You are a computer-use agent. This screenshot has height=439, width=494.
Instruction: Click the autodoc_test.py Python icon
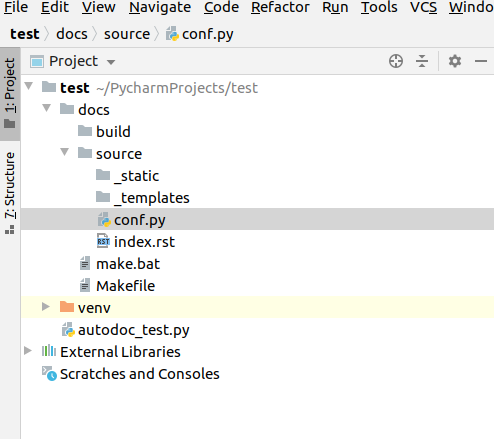click(68, 330)
